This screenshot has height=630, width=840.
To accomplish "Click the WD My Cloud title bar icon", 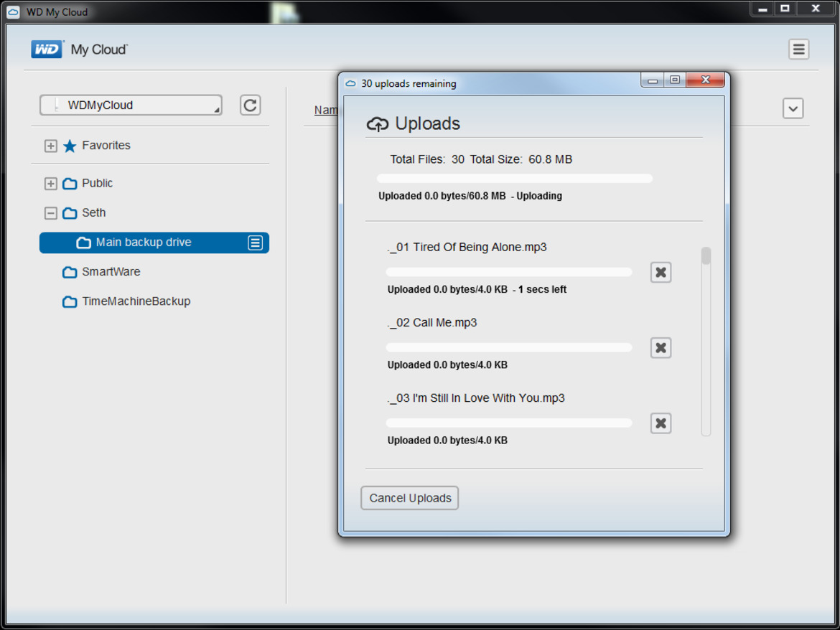I will [14, 11].
